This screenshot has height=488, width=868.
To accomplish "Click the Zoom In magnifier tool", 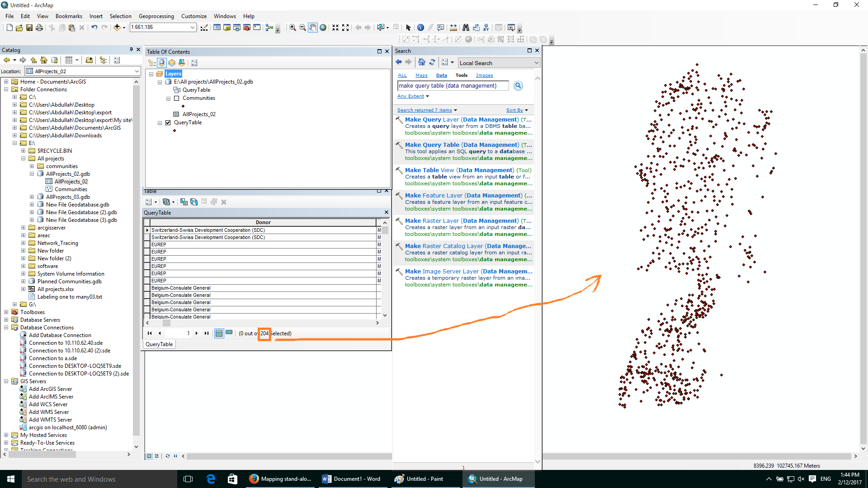I will click(292, 28).
